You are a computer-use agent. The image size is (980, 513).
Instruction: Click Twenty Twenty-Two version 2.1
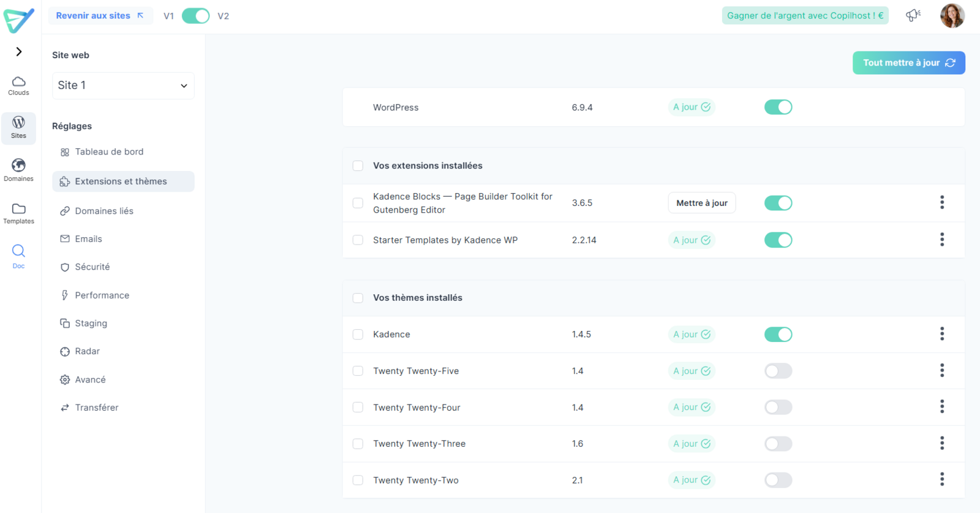578,481
